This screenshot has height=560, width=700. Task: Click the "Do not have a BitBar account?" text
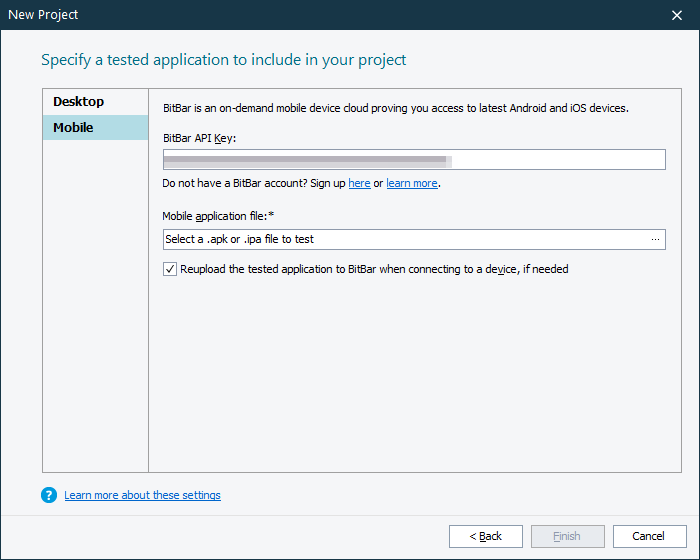coord(240,184)
